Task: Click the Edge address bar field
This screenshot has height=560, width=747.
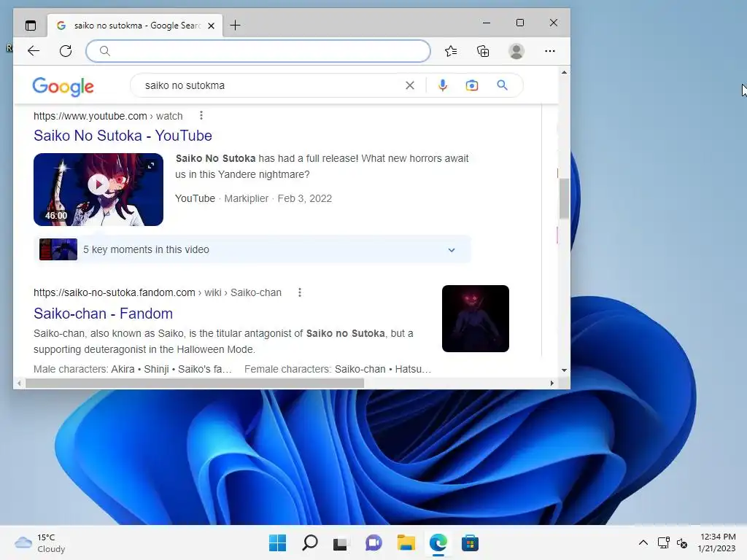Action: pos(258,51)
